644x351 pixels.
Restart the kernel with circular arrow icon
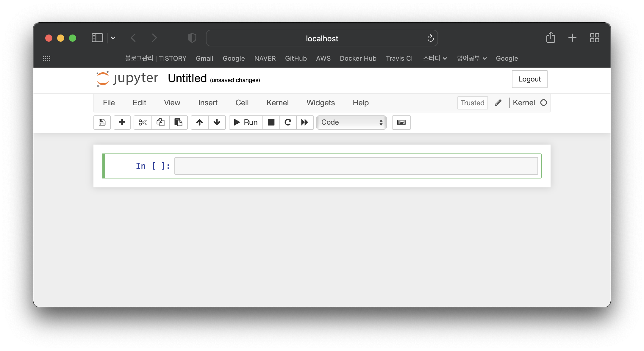(288, 122)
